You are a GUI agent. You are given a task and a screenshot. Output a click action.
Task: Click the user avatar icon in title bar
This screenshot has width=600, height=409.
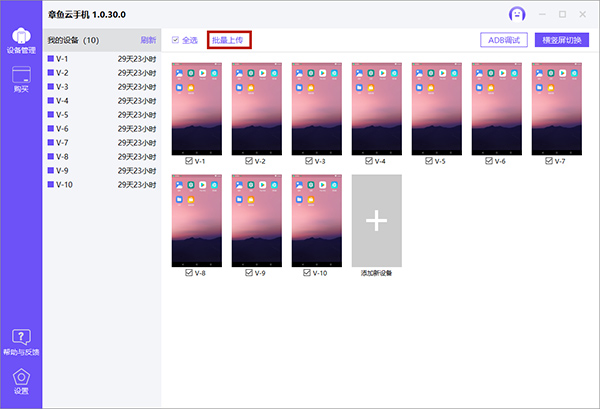pyautogui.click(x=517, y=14)
